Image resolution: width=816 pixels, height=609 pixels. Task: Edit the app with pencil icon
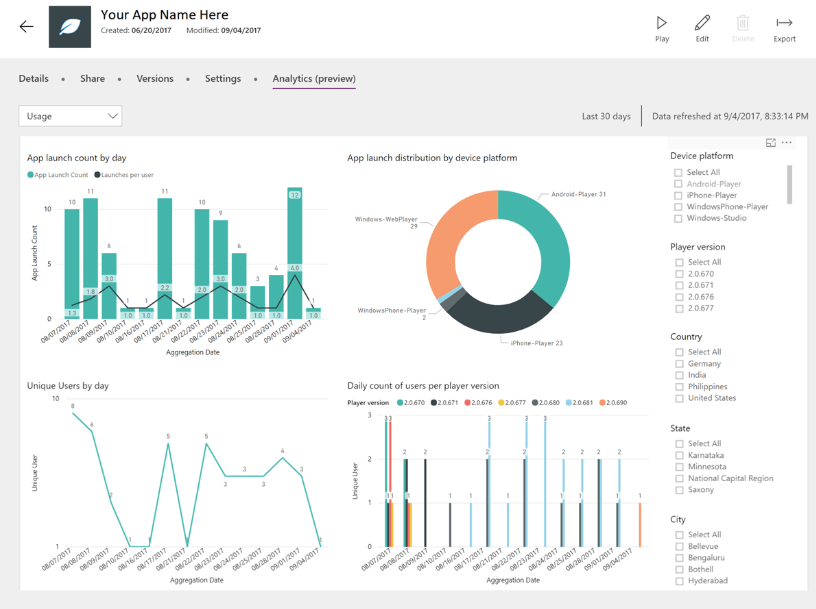(x=702, y=29)
